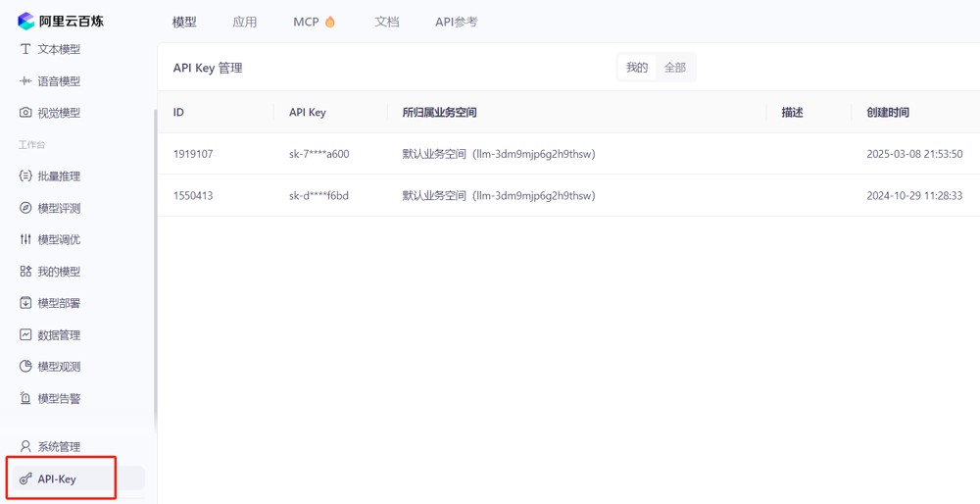Screen dimensions: 980x504
Task: Click the workspace cell for key 1919107
Action: 499,154
